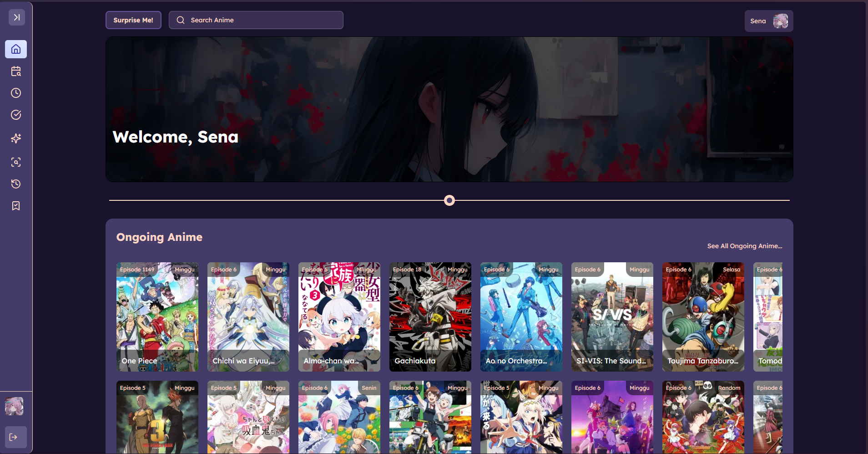Open the scan search icon

click(x=16, y=162)
